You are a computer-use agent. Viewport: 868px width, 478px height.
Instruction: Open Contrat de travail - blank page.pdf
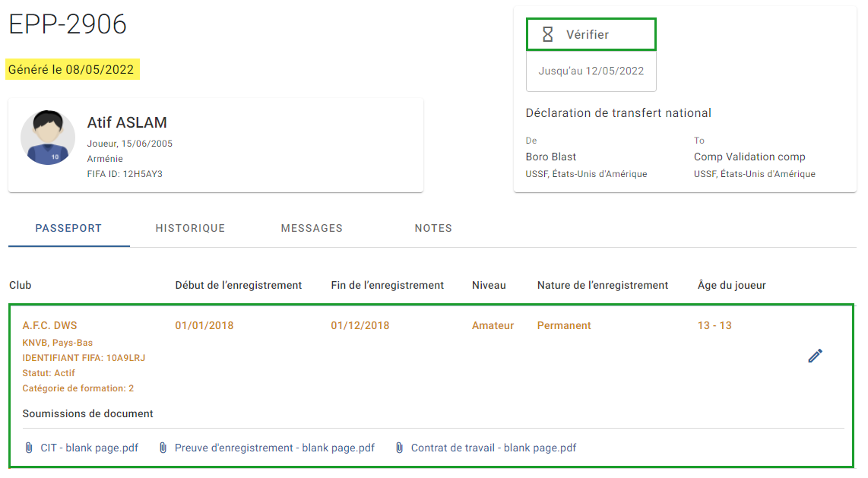click(493, 448)
